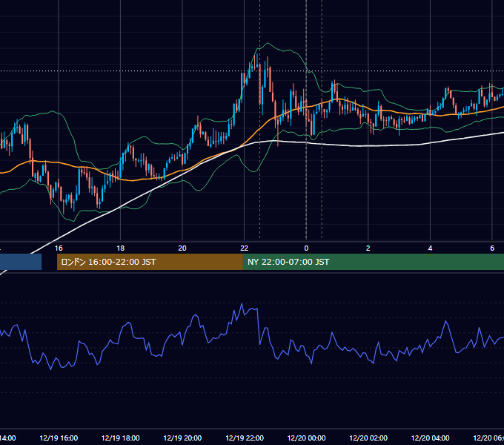Click the "12/20 04:00" bottom axis label
Viewport: 504px width, 445px height.
(430, 438)
